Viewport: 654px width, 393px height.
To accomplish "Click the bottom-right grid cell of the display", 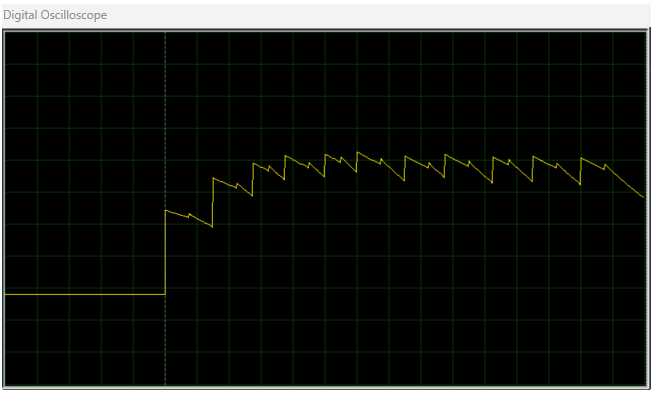I will 629,368.
